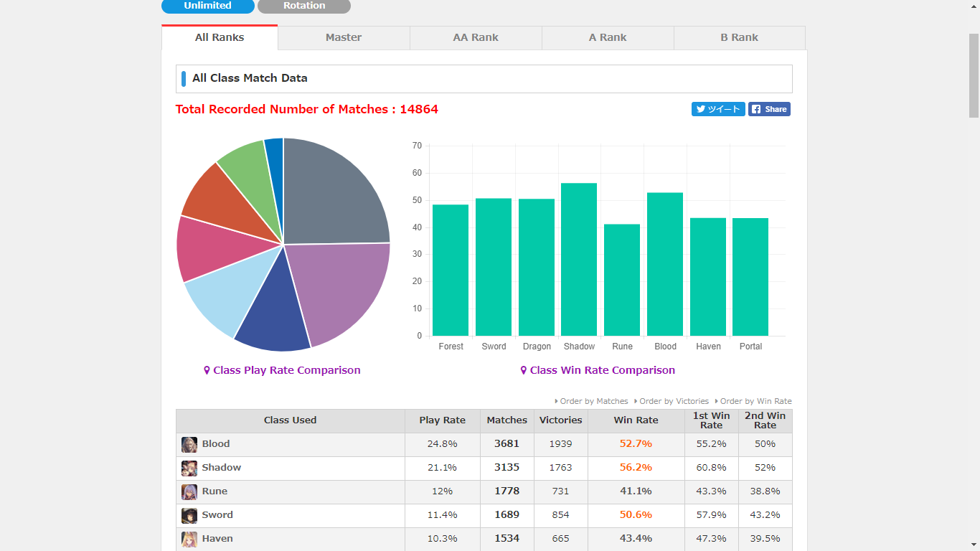
Task: Click Sword's 854 victories cell
Action: 561,515
